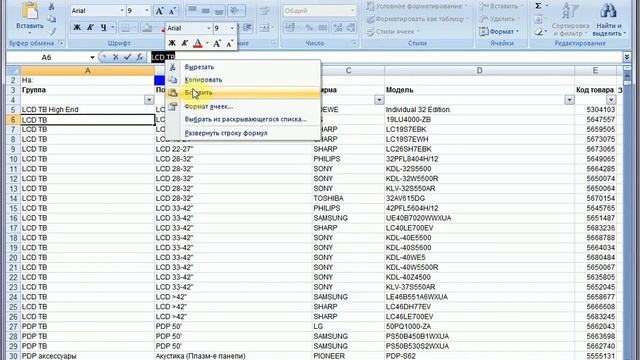Open the filter dropdown for the Группа column
The height and width of the screenshot is (360, 640).
(x=149, y=100)
